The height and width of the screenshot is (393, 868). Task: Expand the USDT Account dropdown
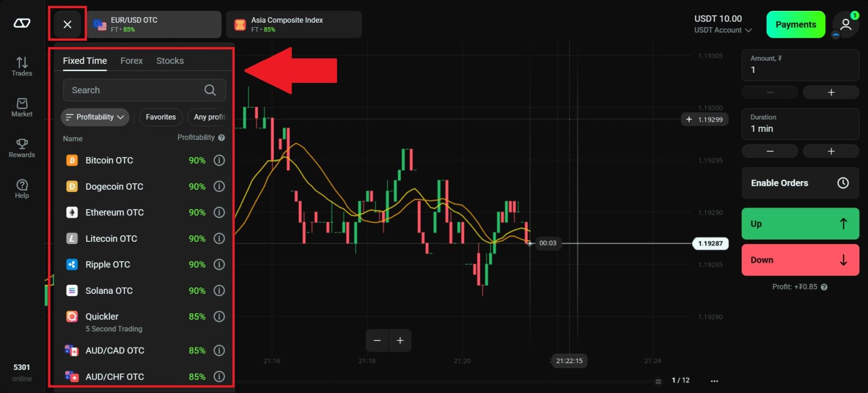pos(723,30)
